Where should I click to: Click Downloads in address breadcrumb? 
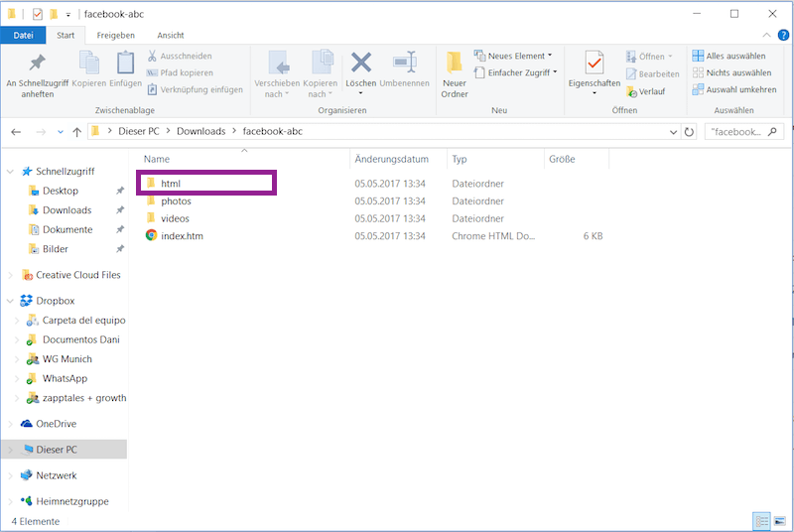(x=201, y=131)
